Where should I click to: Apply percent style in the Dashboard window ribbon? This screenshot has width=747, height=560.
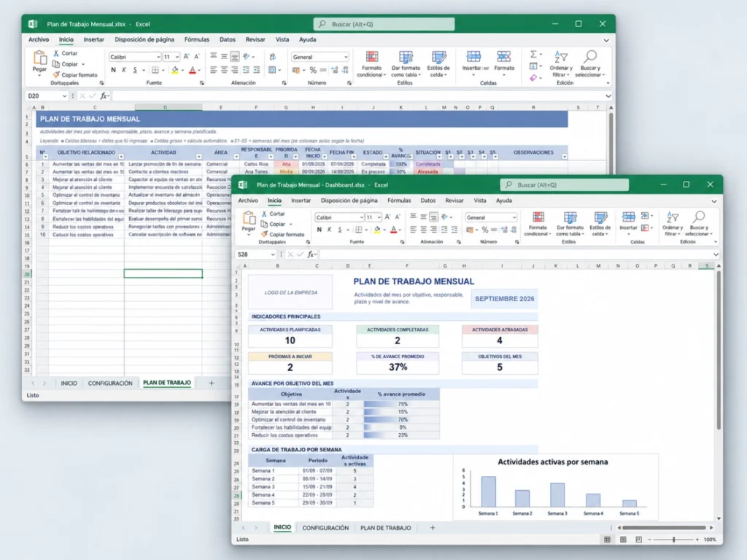pyautogui.click(x=484, y=230)
